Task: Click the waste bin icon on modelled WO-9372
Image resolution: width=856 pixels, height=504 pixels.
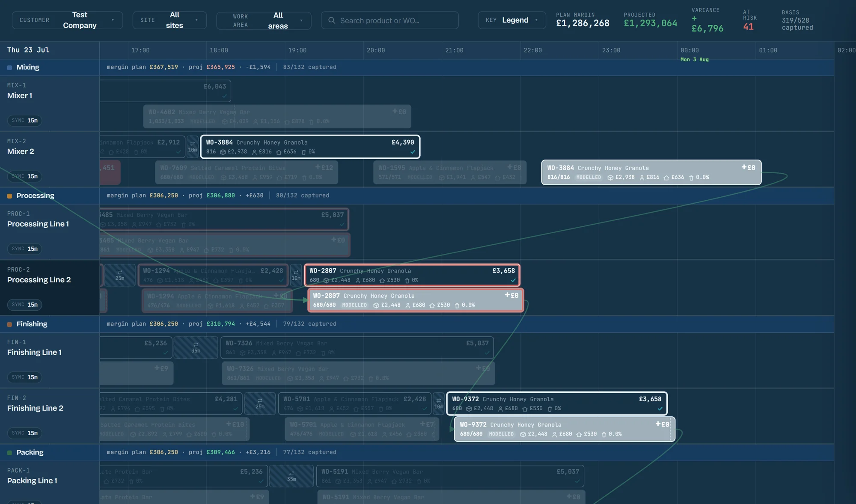Action: coord(604,434)
